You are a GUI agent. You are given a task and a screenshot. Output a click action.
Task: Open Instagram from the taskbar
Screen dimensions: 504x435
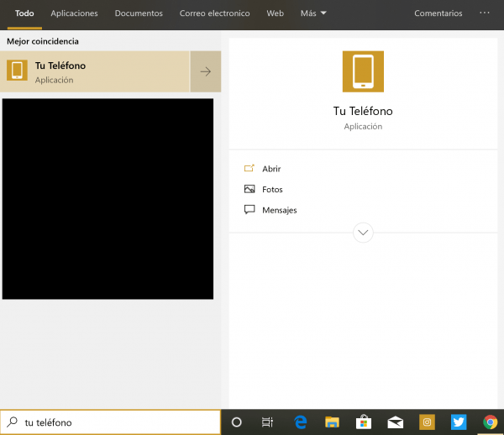pyautogui.click(x=427, y=422)
